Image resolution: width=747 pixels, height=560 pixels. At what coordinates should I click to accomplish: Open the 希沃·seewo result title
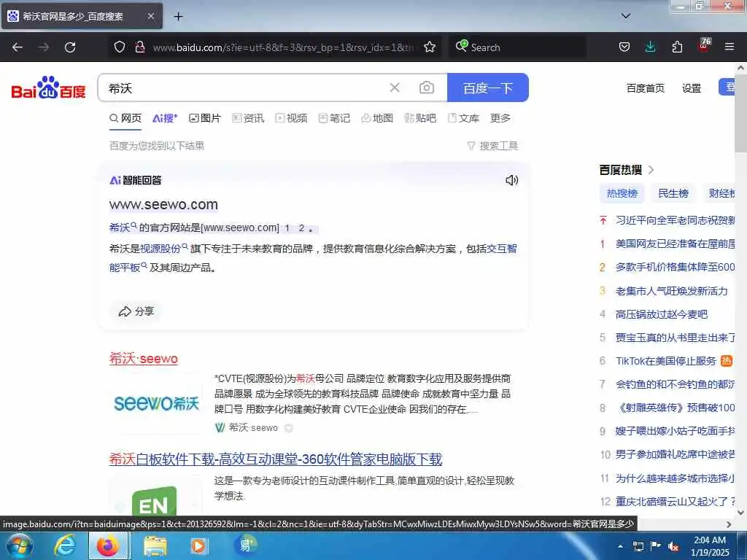(144, 358)
